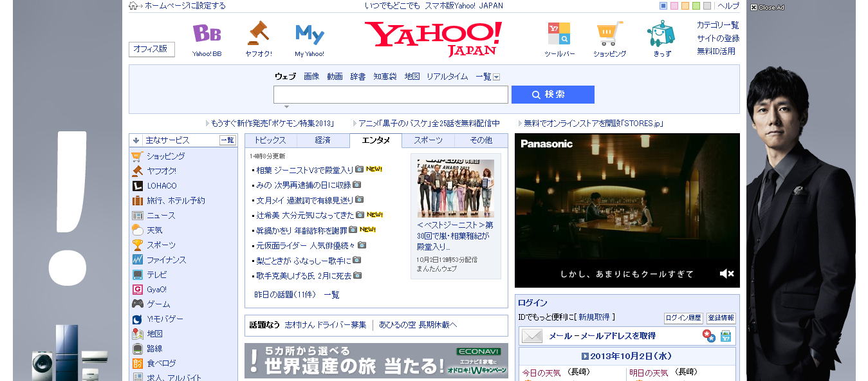This screenshot has width=868, height=381.
Task: Expand the 2013年10月2日 date arrow
Action: [x=585, y=356]
